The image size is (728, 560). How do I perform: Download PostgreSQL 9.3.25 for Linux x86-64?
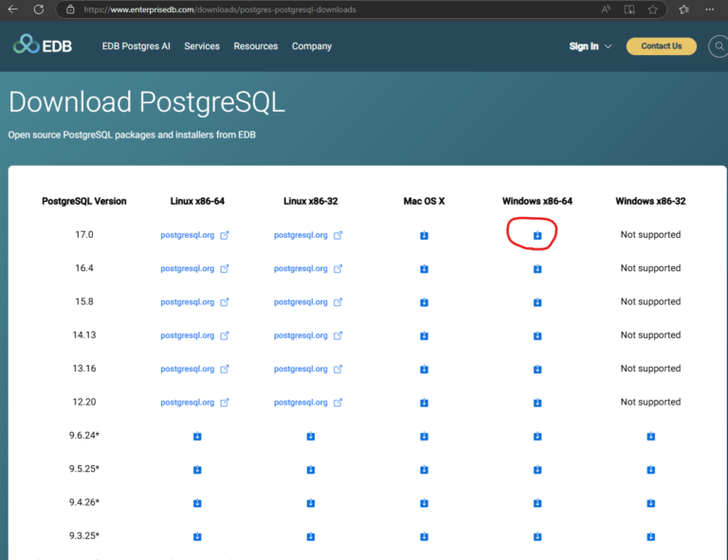197,536
